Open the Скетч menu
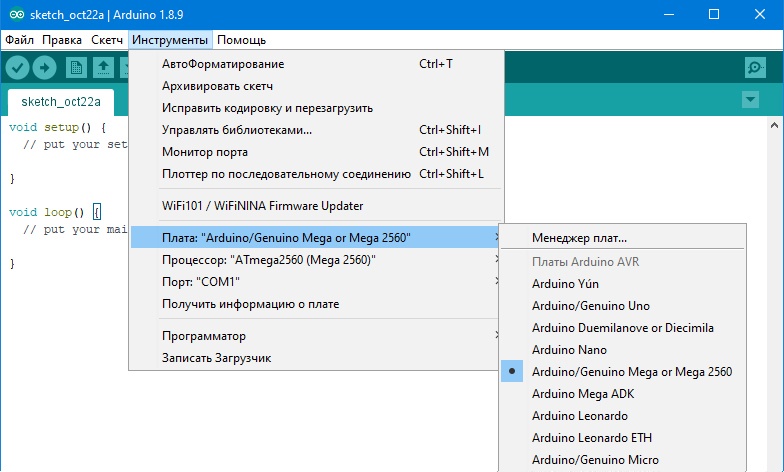The height and width of the screenshot is (472, 784). tap(107, 40)
